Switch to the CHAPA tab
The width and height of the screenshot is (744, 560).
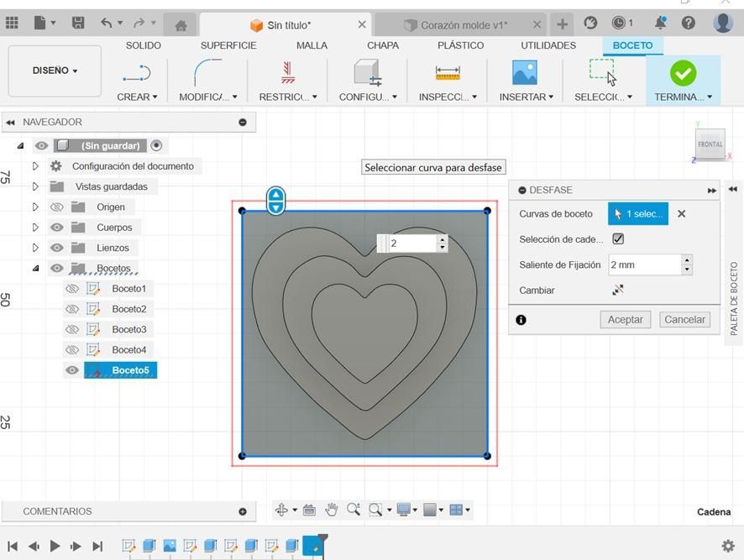383,45
